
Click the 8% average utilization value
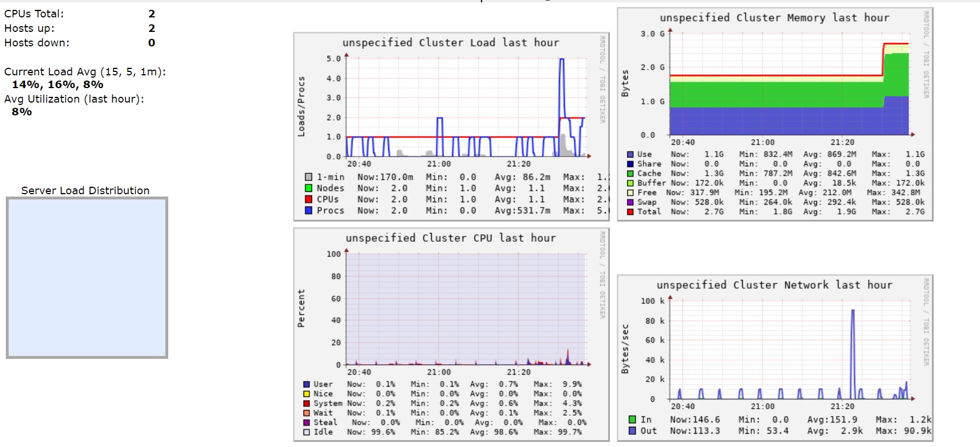pyautogui.click(x=22, y=112)
